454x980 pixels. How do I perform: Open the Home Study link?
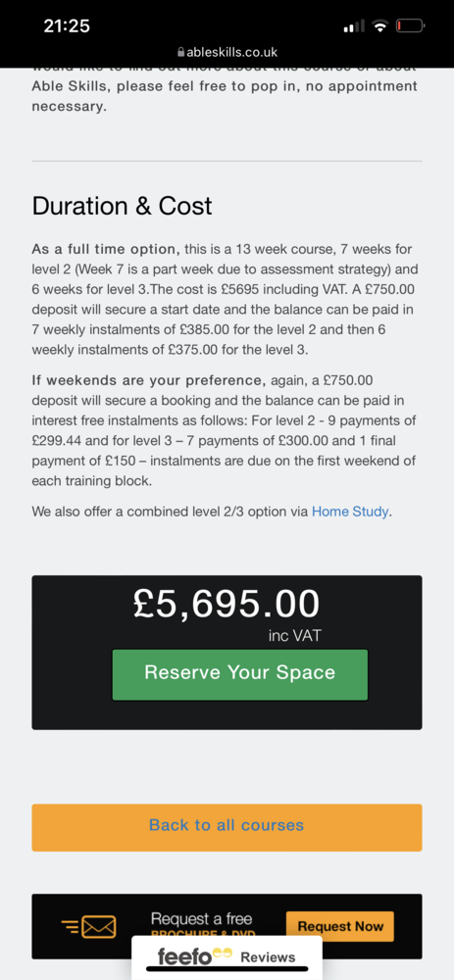click(x=350, y=512)
